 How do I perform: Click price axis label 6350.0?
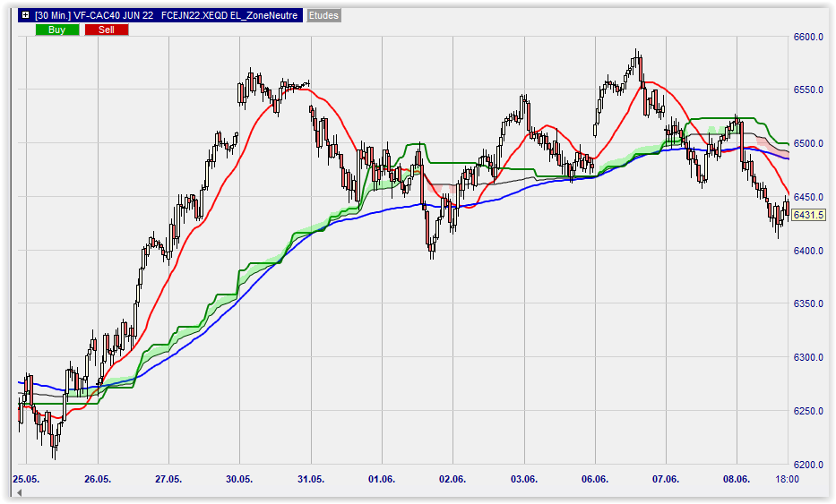tap(808, 303)
